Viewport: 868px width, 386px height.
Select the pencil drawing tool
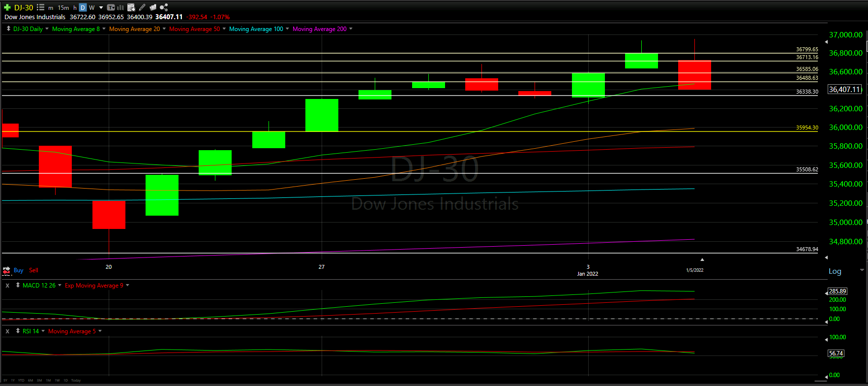[142, 7]
